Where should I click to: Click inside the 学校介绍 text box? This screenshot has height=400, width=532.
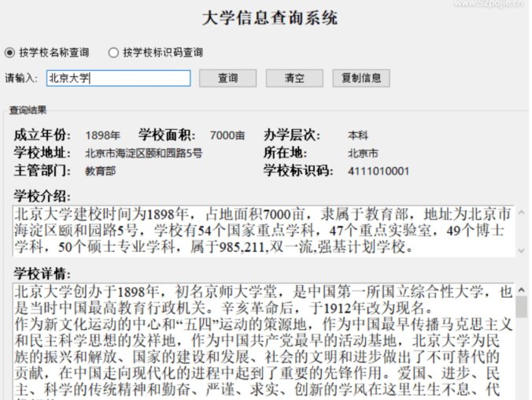(x=264, y=231)
